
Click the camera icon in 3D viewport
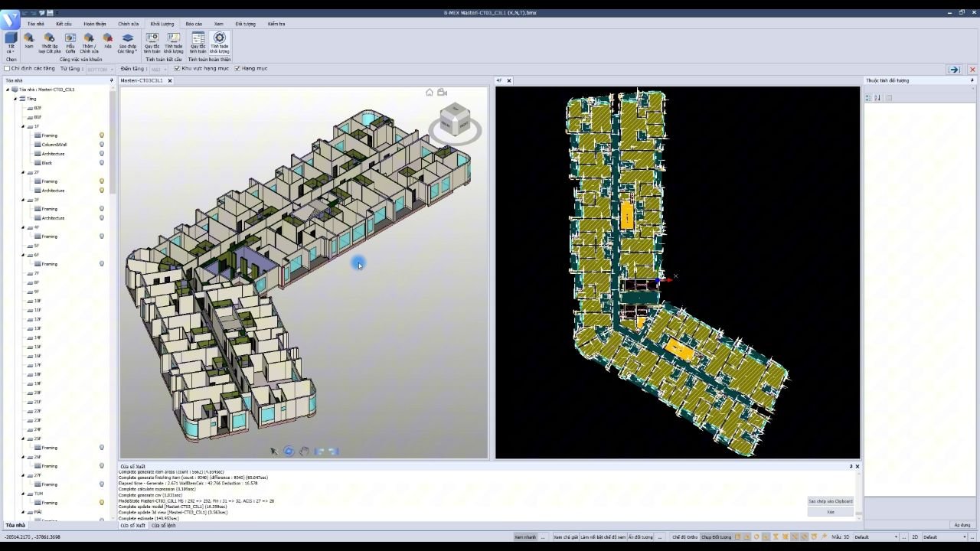442,93
